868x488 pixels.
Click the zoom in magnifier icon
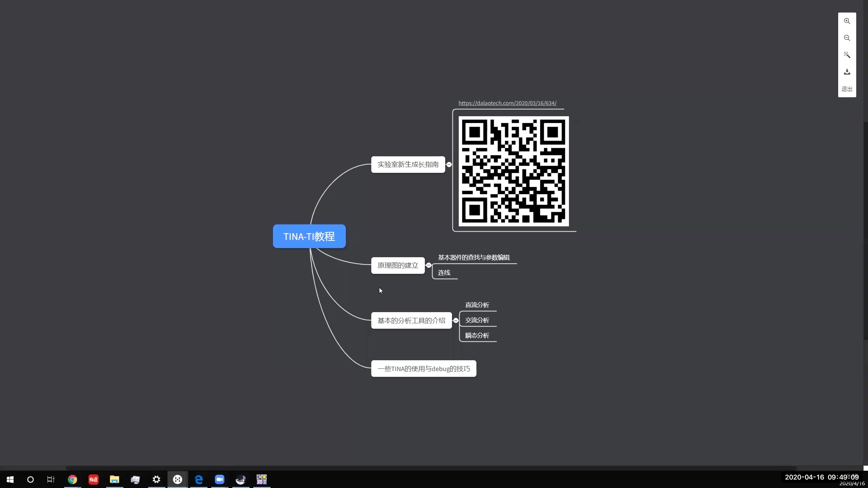[x=847, y=21]
